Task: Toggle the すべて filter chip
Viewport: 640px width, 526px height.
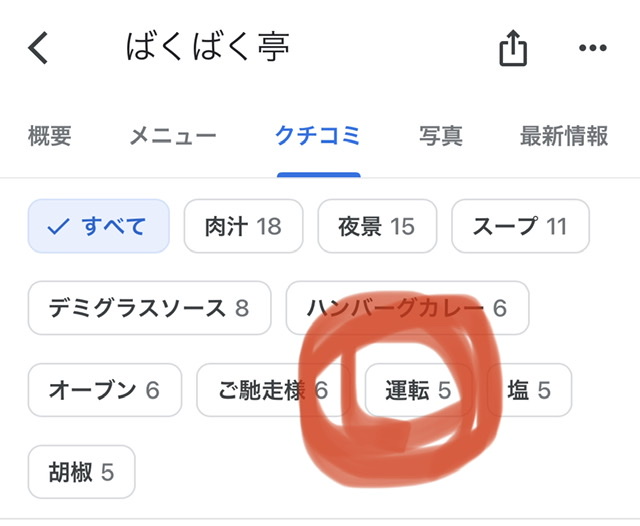Action: point(99,226)
